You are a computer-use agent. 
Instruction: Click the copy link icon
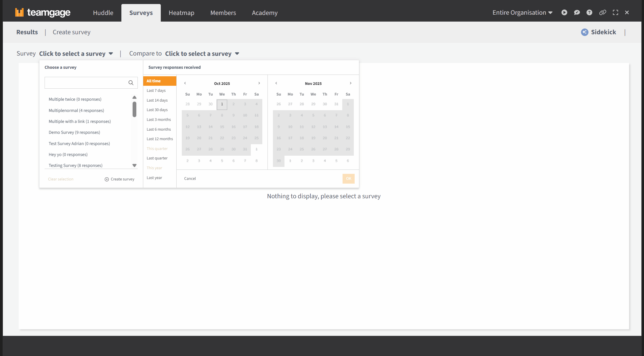(x=603, y=12)
